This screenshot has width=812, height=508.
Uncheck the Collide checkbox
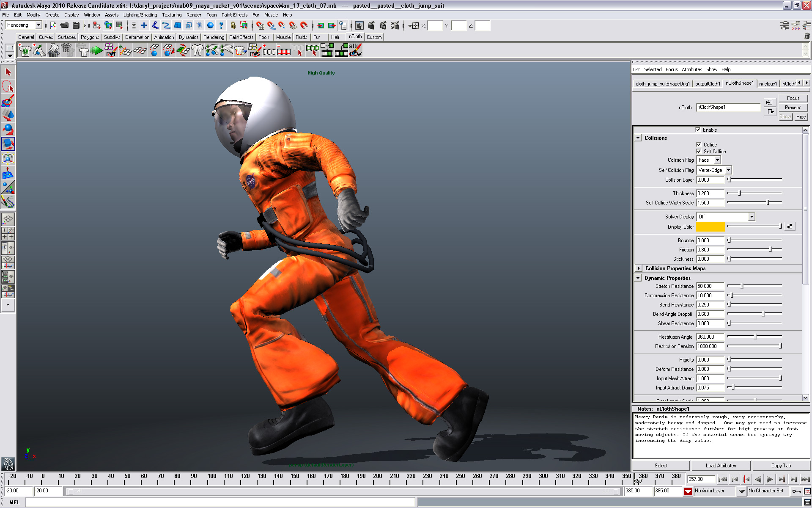(x=699, y=145)
